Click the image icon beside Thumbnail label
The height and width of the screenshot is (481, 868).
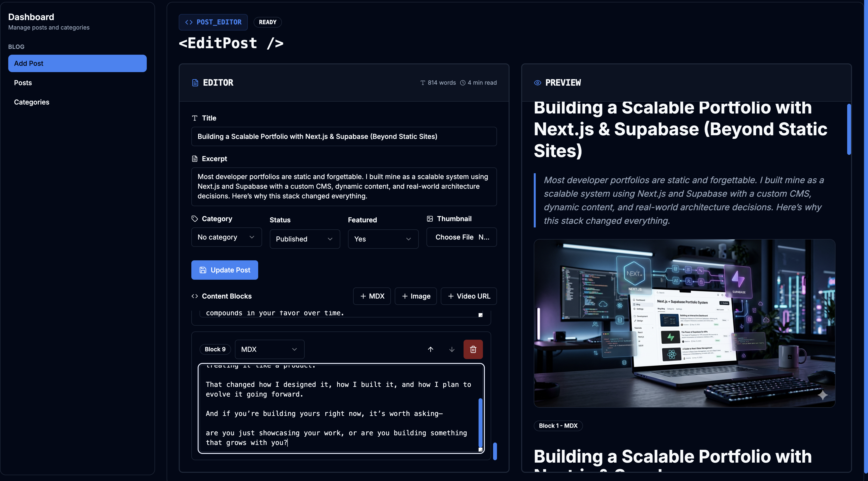click(x=430, y=219)
